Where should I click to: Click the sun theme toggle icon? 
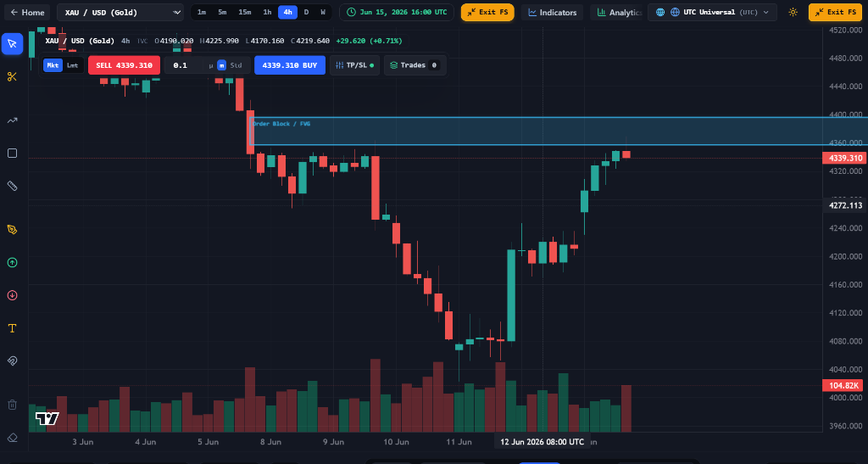(x=793, y=12)
